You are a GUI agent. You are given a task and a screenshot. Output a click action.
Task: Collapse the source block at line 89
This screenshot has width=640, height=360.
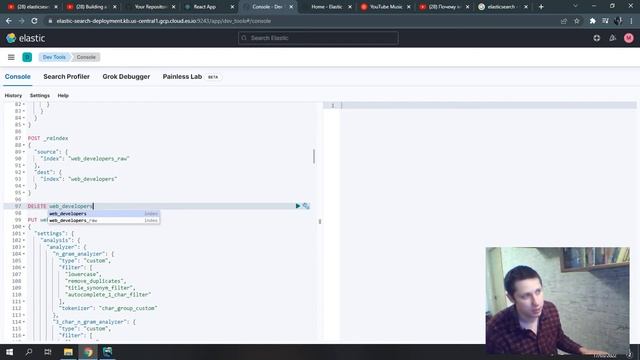pos(24,152)
